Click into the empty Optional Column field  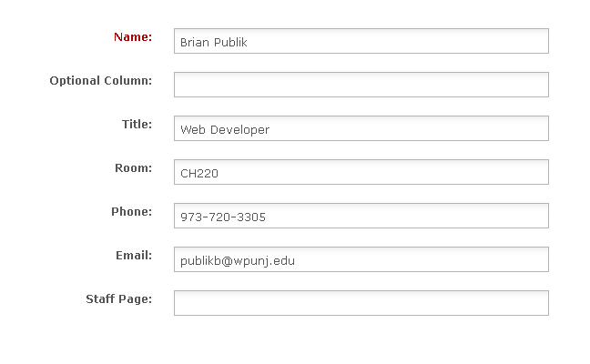pos(361,85)
